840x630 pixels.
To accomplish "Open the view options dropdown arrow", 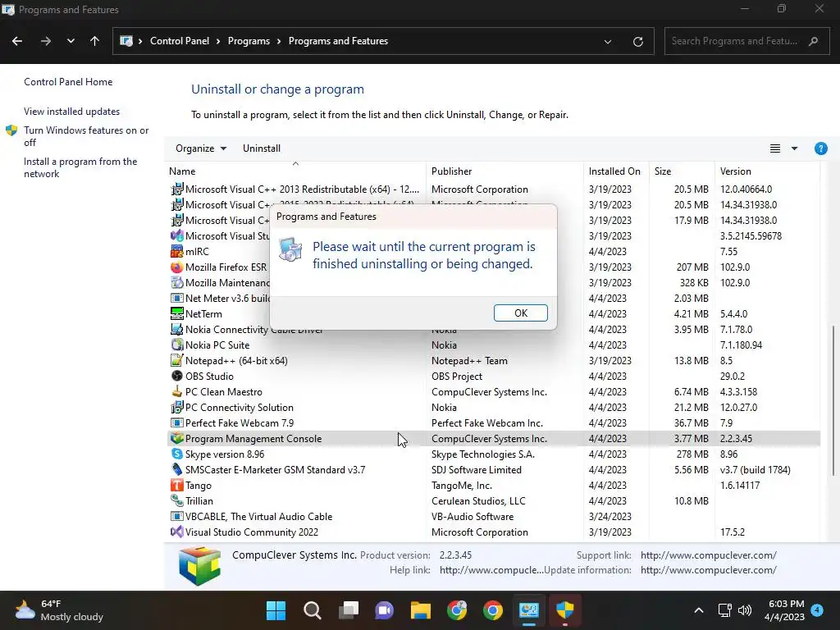I will click(794, 148).
